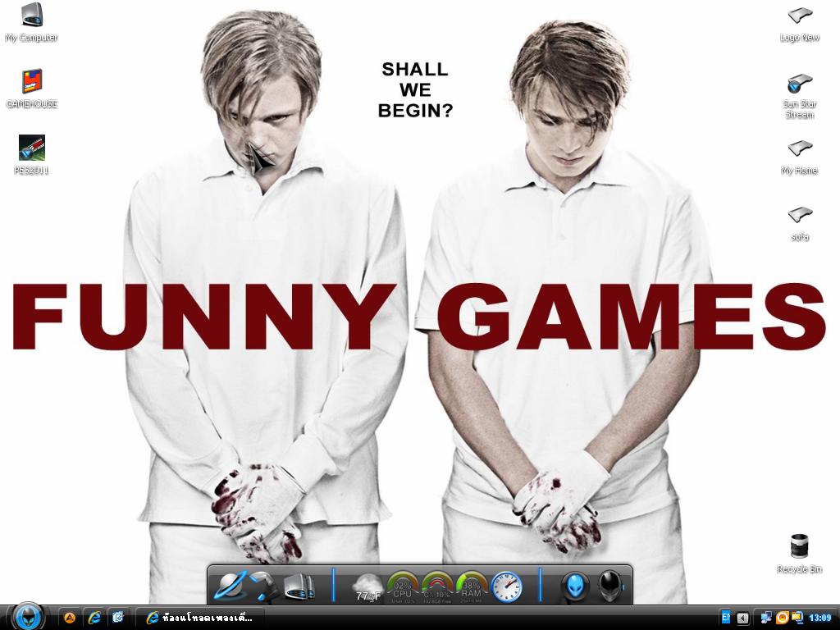
Task: Click the orange circular tray icon
Action: point(782,619)
